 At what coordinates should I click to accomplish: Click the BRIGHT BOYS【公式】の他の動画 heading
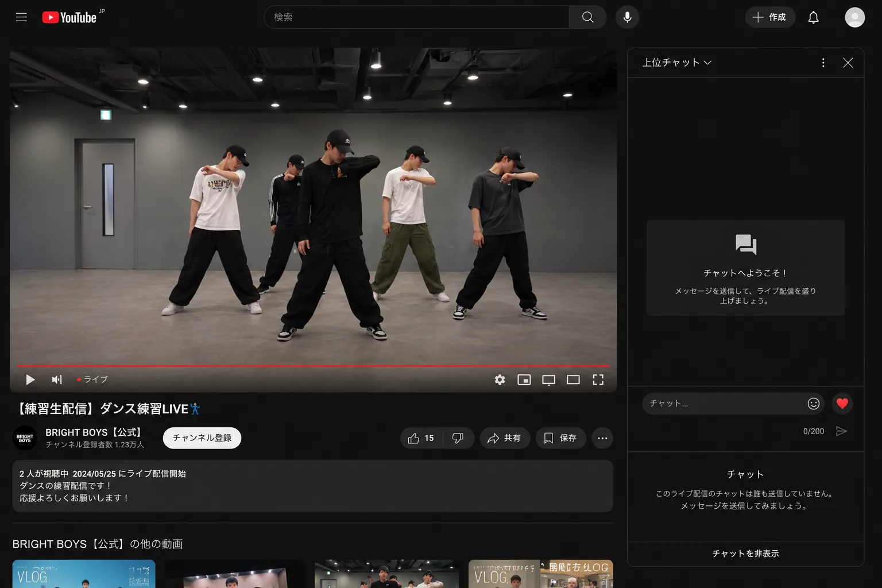coord(98,544)
